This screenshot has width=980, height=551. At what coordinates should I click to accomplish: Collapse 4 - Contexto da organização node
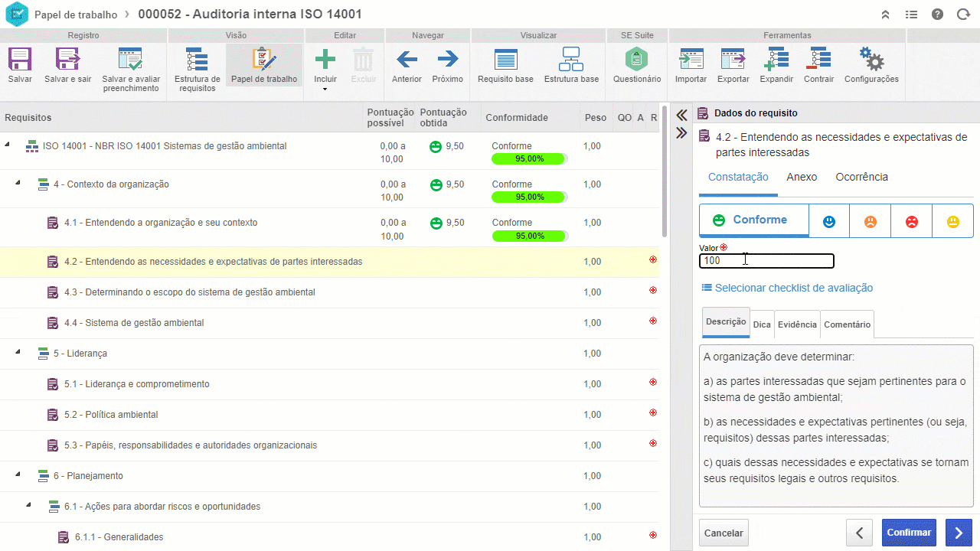tap(18, 182)
